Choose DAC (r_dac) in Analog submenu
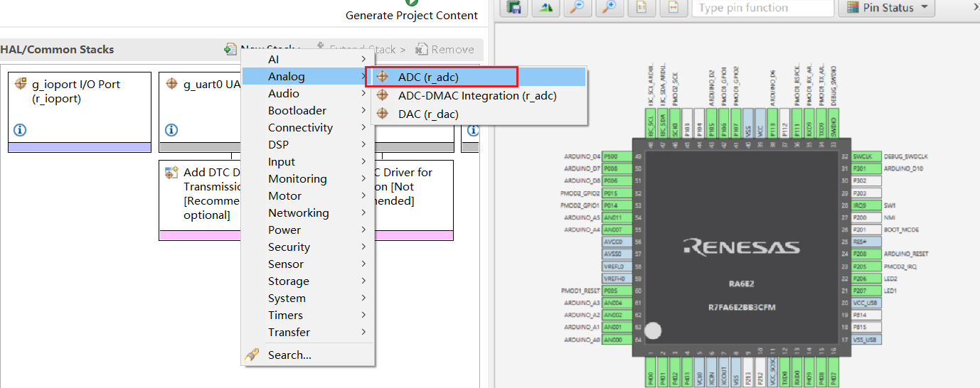Screen dimensions: 980x388 [428, 114]
